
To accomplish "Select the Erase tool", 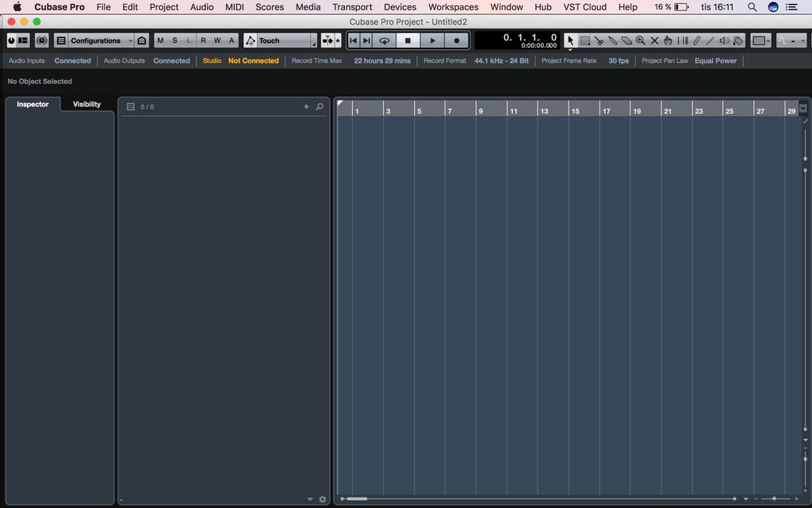I will pos(626,40).
